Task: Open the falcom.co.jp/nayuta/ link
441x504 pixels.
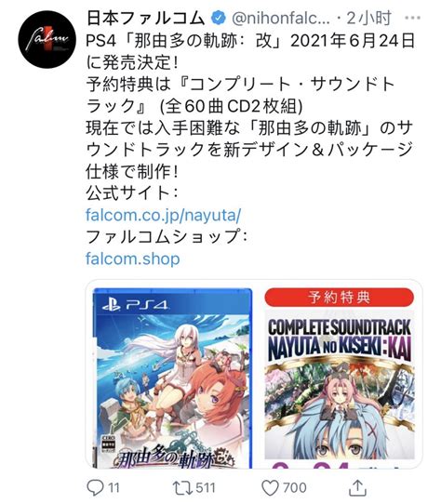Action: pyautogui.click(x=163, y=215)
